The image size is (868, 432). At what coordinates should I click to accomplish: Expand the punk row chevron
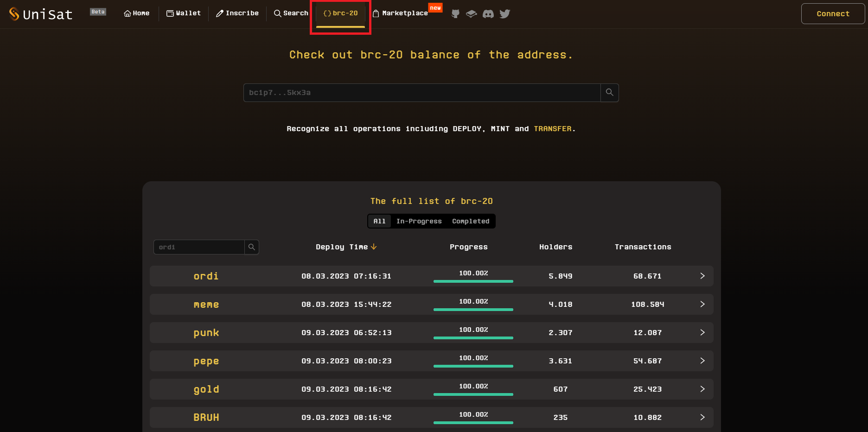point(702,332)
